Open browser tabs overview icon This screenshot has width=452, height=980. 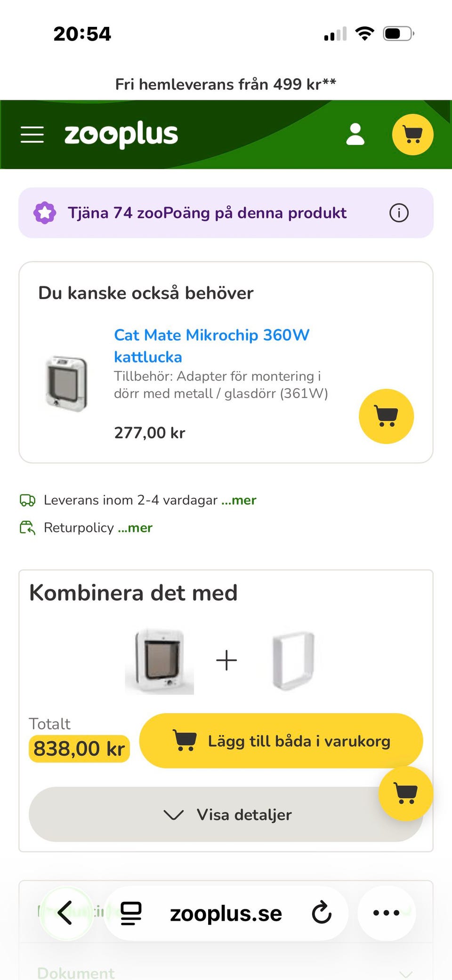tap(131, 913)
